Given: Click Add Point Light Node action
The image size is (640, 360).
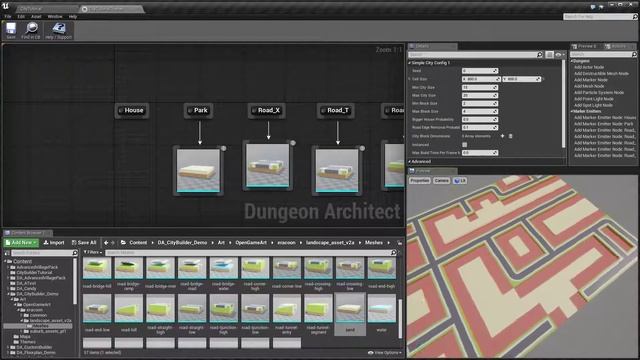Looking at the screenshot, I should click(x=593, y=99).
